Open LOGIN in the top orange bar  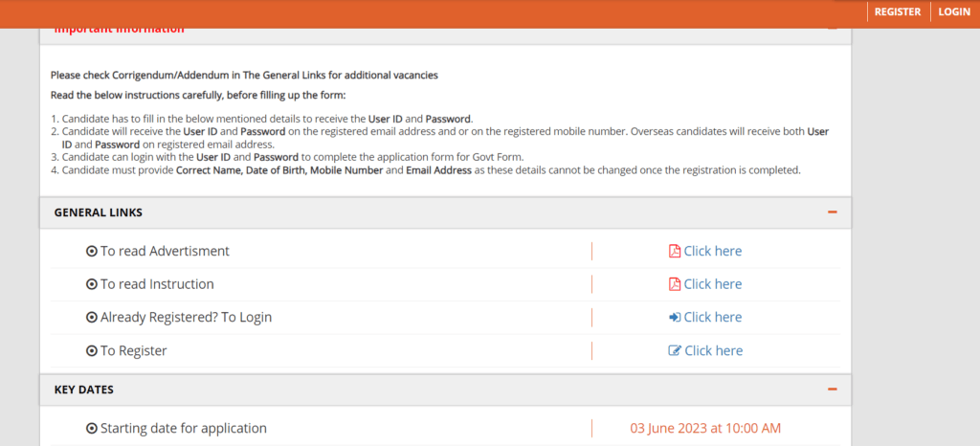point(954,11)
